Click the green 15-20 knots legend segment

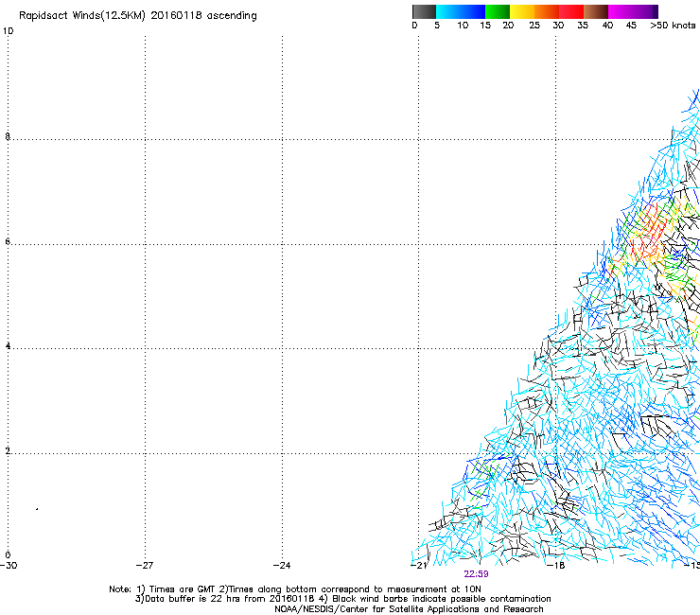coord(498,11)
